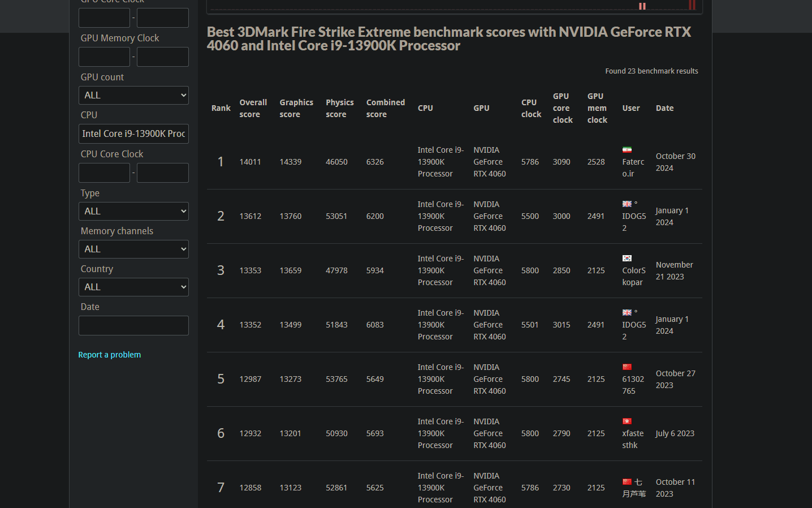This screenshot has width=812, height=508.
Task: Click the South Korea flag beside ColorSkopar
Action: [x=627, y=259]
